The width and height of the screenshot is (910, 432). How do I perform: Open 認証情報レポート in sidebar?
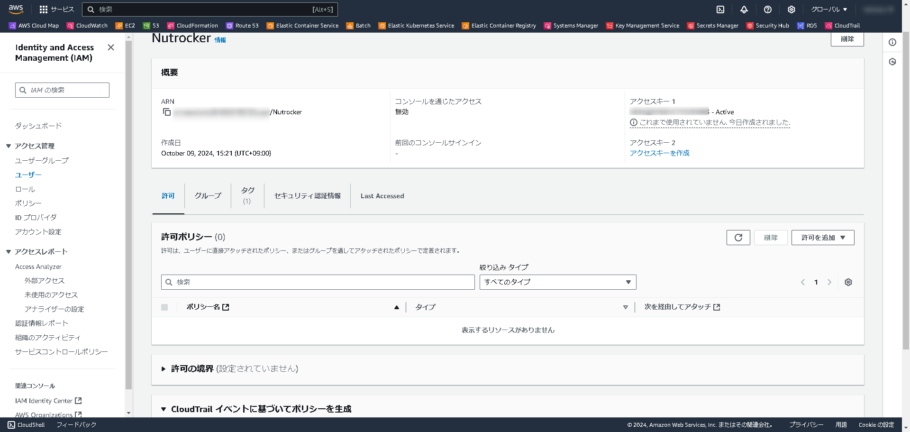click(x=42, y=323)
